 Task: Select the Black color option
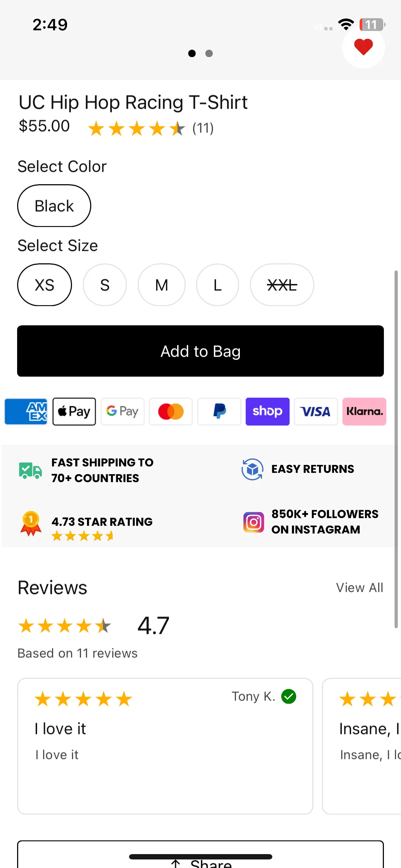tap(54, 206)
